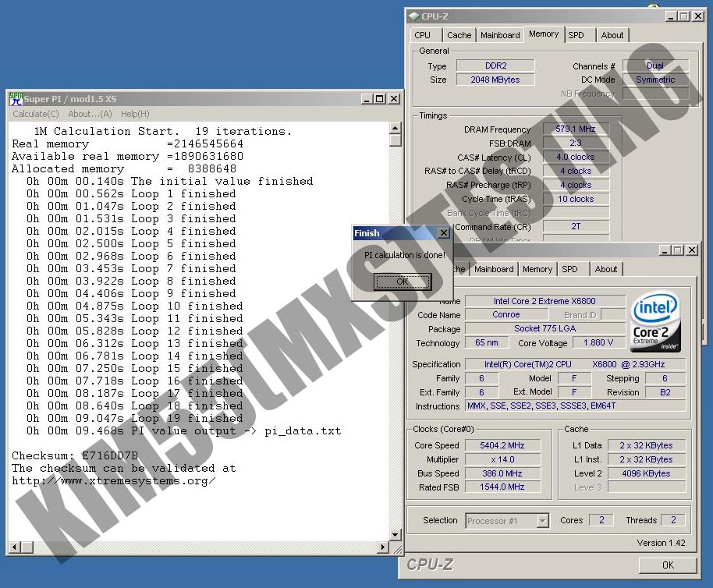Select the Memory tab in the CPU-Z Memory window
This screenshot has width=713, height=588.
544,34
